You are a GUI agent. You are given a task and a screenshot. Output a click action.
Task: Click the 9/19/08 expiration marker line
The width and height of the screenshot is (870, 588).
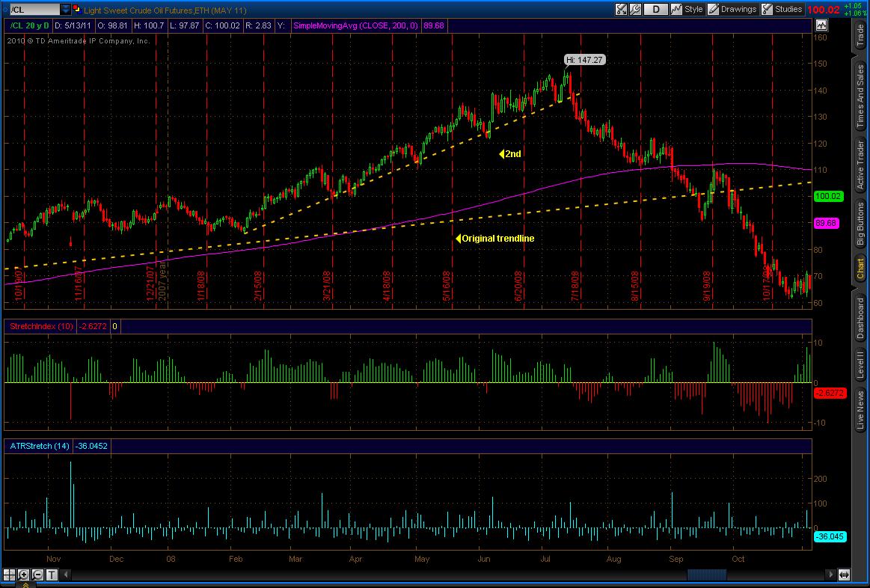point(712,166)
